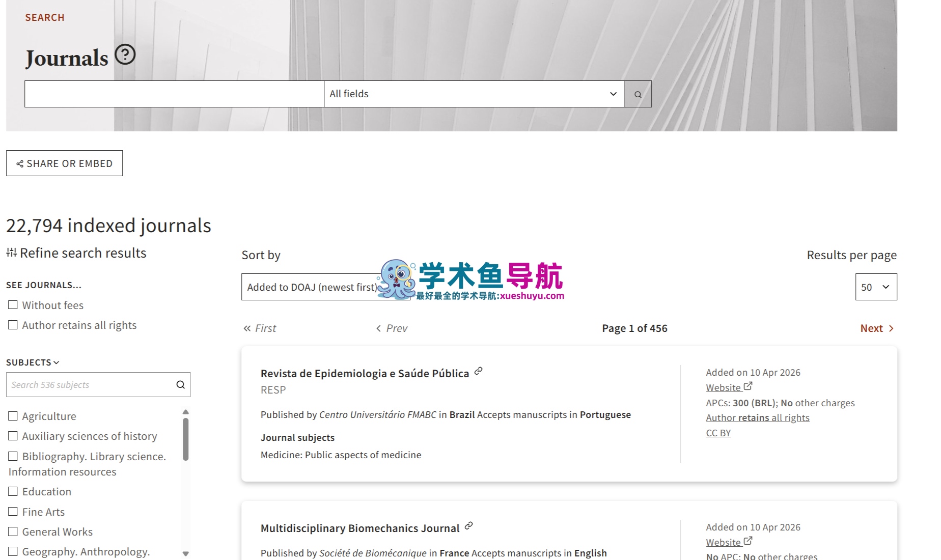Change results per page from 50
The image size is (941, 560).
coord(875,287)
